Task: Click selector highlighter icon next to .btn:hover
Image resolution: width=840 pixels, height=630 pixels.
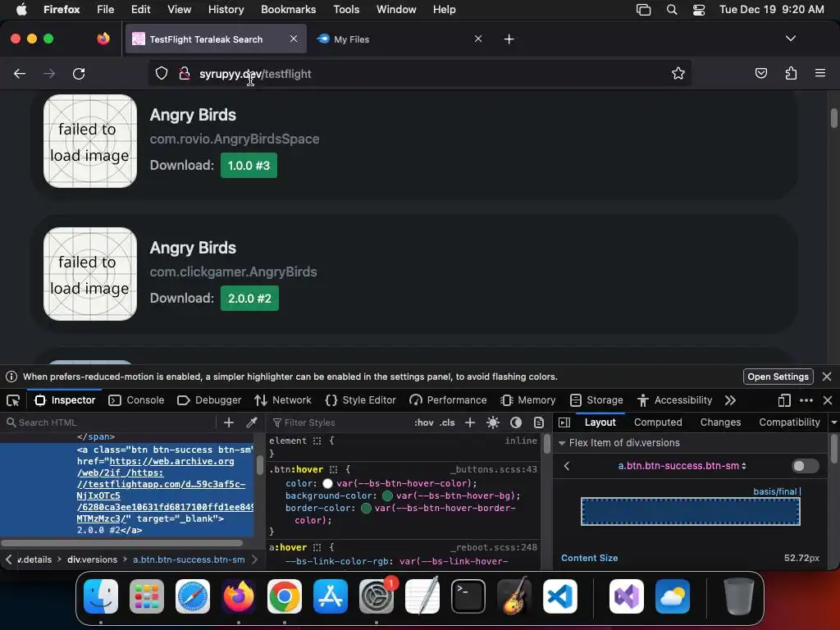Action: point(333,470)
